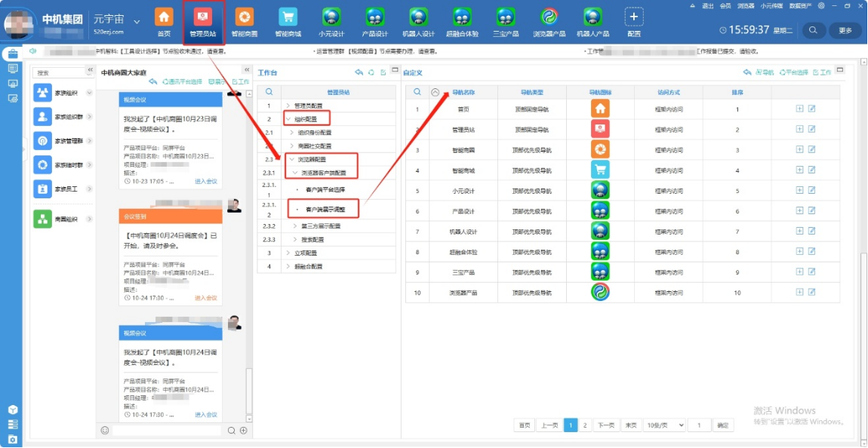Click the search magnifier beside the clock
868x448 pixels.
point(813,30)
